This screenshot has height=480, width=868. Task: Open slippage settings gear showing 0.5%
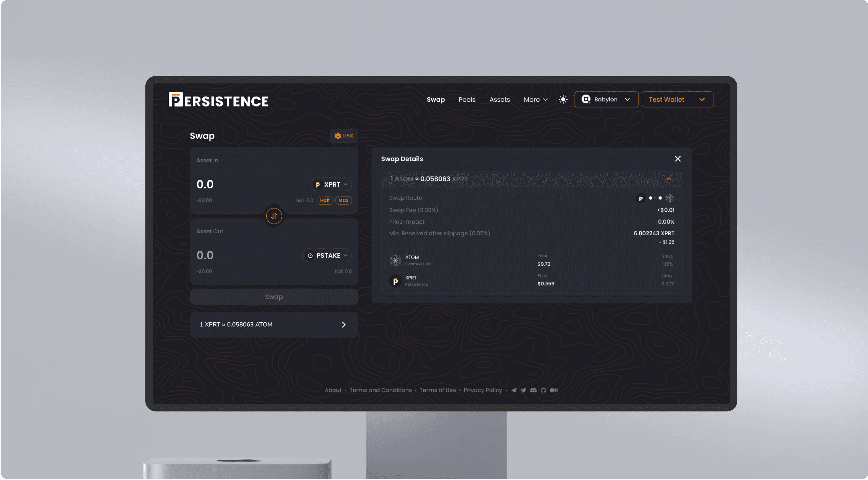coord(344,136)
